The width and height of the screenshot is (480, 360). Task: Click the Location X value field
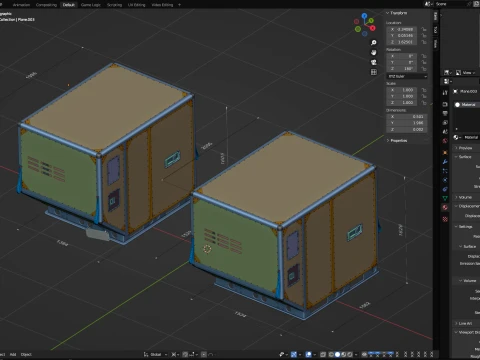click(x=402, y=29)
